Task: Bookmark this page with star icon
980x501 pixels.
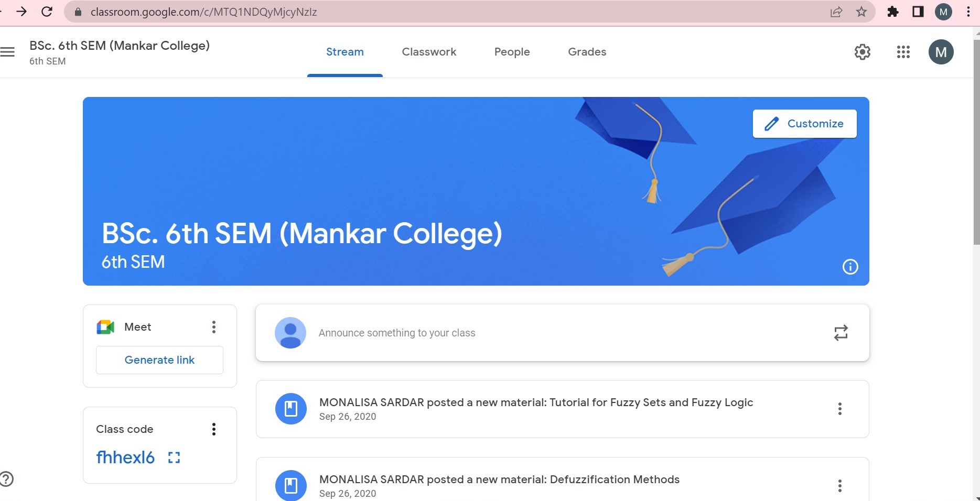Action: 861,12
